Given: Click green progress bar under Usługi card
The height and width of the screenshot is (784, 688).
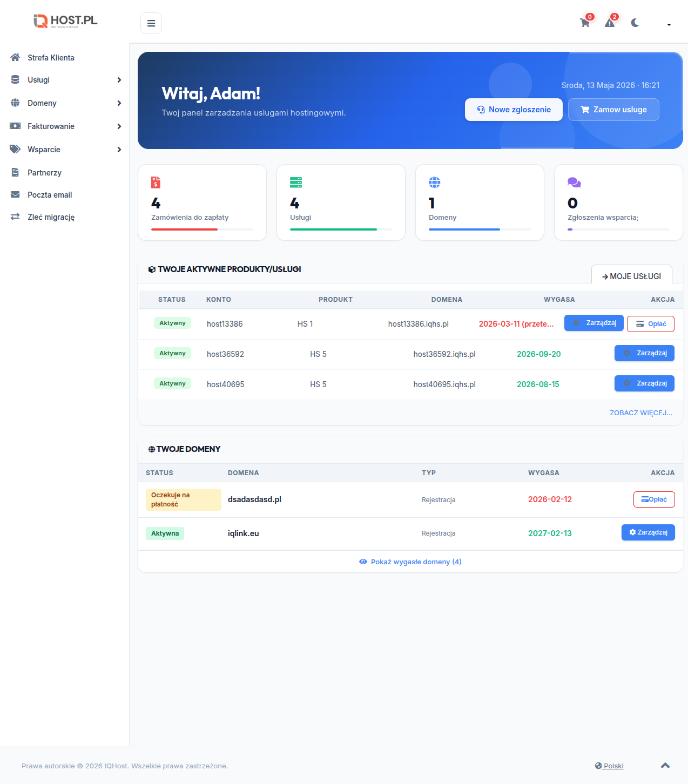Looking at the screenshot, I should pyautogui.click(x=333, y=229).
